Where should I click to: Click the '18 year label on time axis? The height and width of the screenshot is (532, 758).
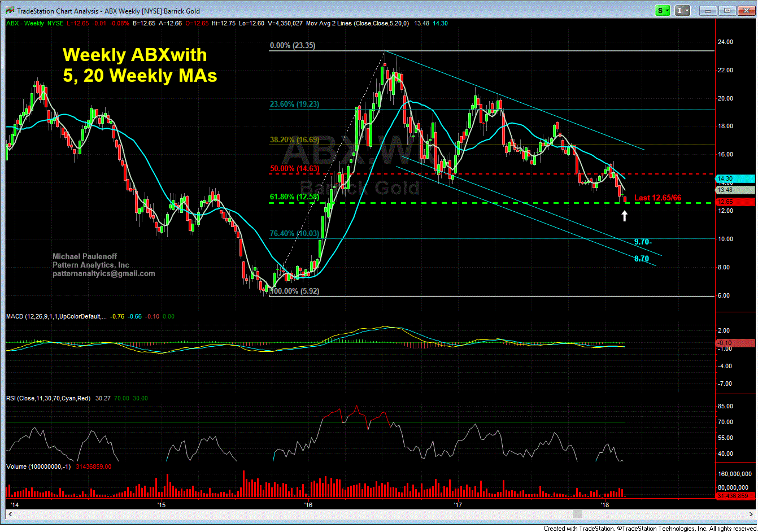click(605, 504)
